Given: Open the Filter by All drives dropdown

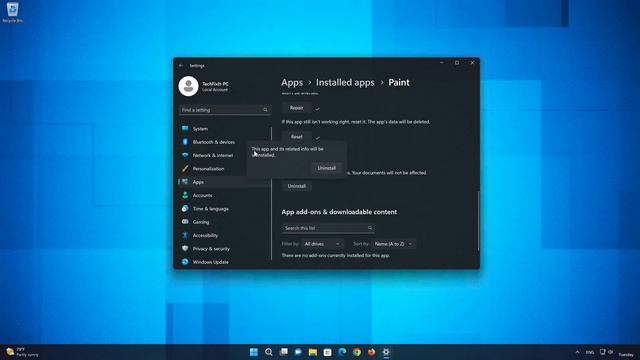Looking at the screenshot, I should [322, 244].
